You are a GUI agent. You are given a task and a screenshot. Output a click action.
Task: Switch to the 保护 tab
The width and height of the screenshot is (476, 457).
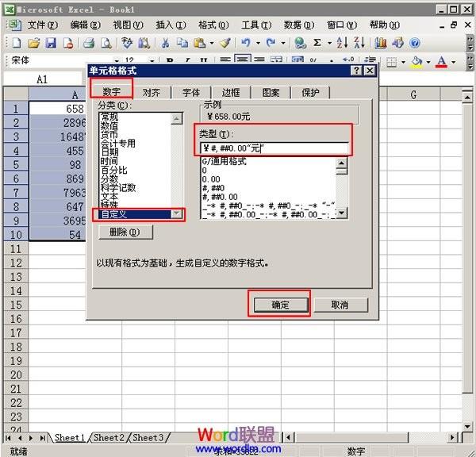click(x=310, y=93)
